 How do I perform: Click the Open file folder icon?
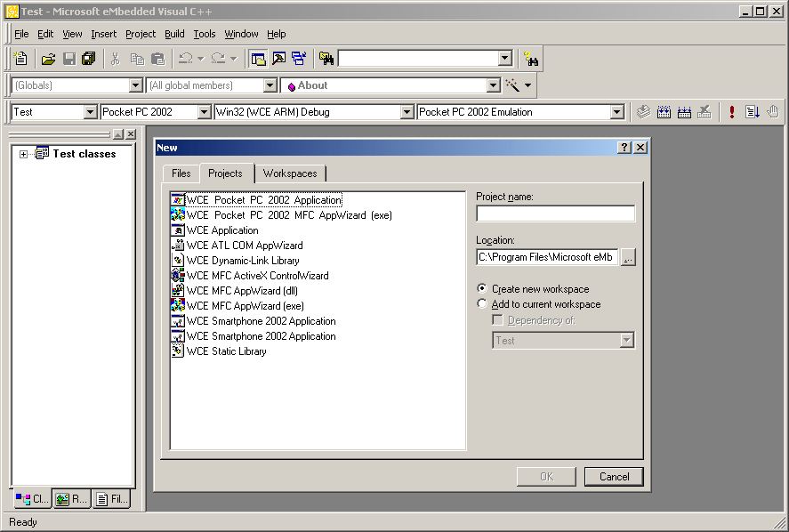pyautogui.click(x=48, y=59)
